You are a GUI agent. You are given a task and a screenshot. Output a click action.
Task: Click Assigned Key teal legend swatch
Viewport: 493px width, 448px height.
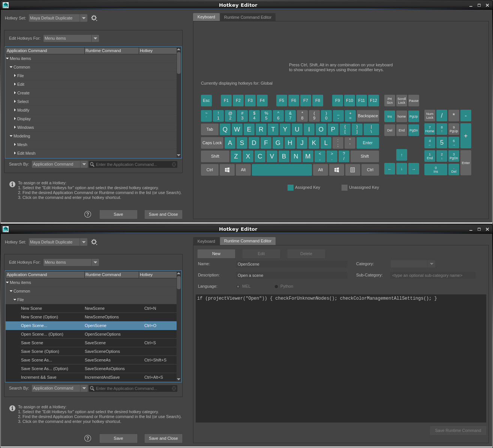coord(291,188)
